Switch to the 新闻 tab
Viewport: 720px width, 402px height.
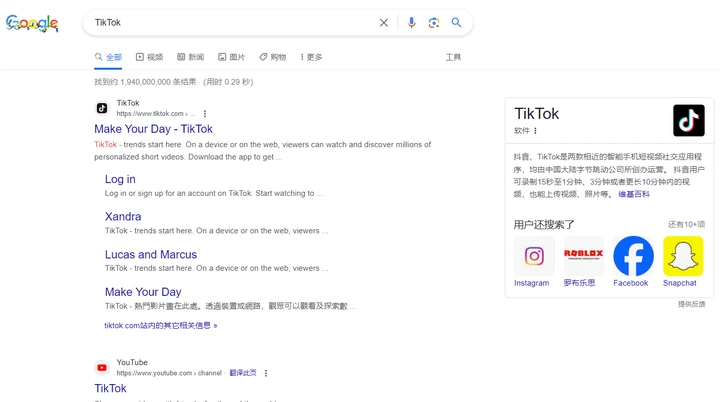coord(191,57)
